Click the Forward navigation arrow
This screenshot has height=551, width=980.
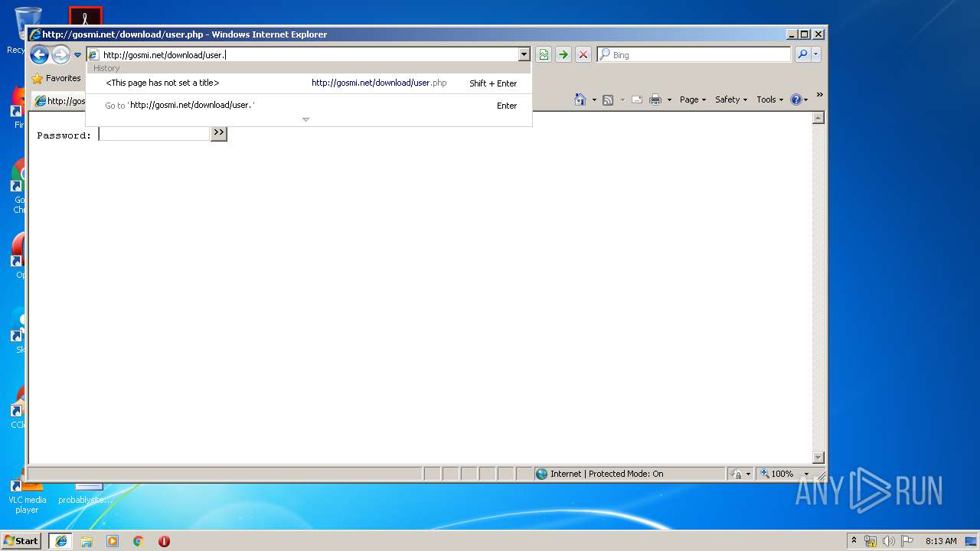60,54
